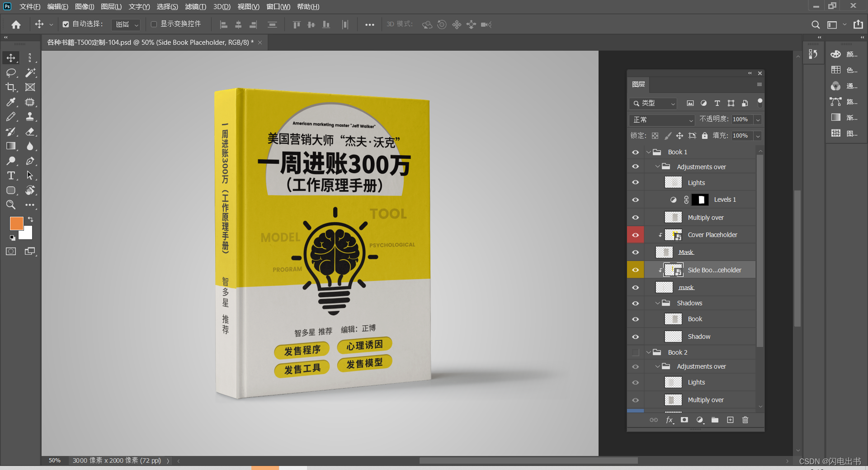The image size is (868, 470).
Task: Open the opacity (不透明度) dropdown arrow
Action: pos(758,119)
